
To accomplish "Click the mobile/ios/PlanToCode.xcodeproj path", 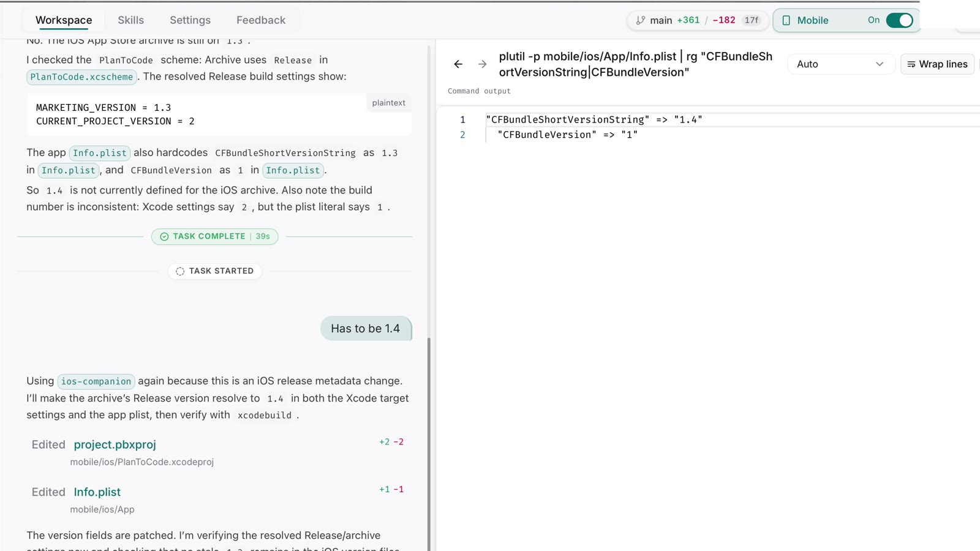I will (x=142, y=462).
